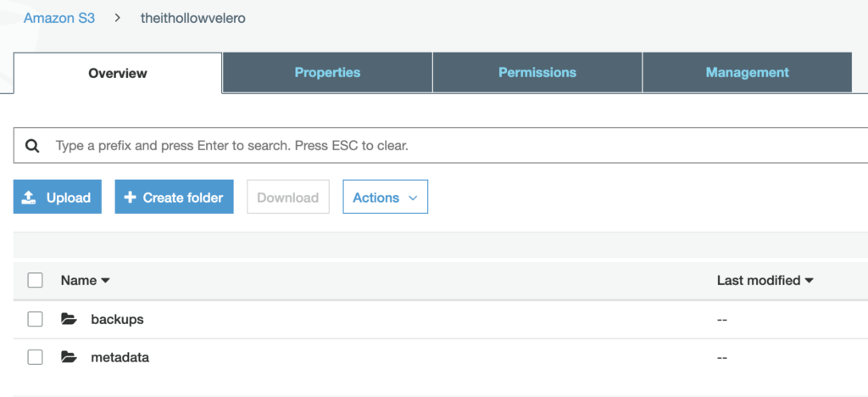Go to the Management tab
Image resolution: width=868 pixels, height=397 pixels.
pos(747,73)
